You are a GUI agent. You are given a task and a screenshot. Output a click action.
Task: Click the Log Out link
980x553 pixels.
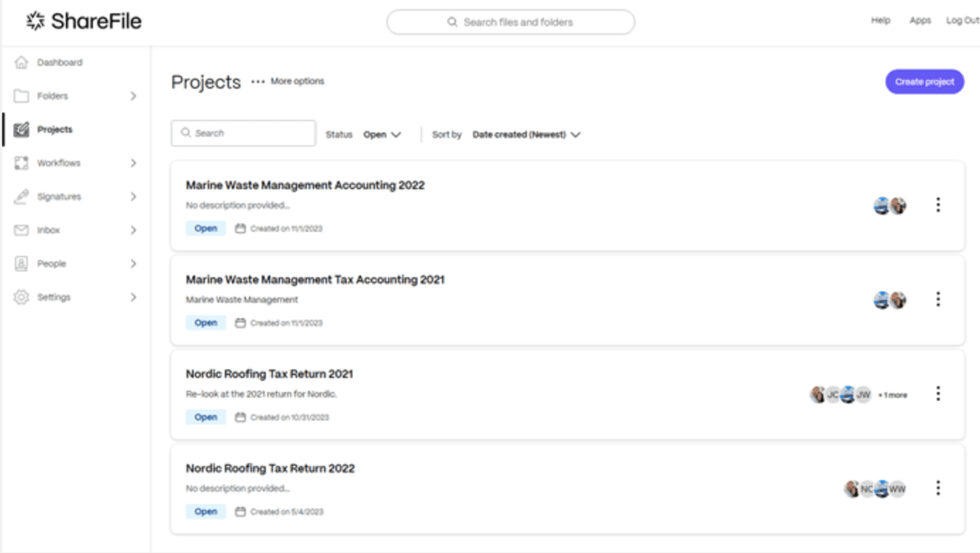coord(961,21)
